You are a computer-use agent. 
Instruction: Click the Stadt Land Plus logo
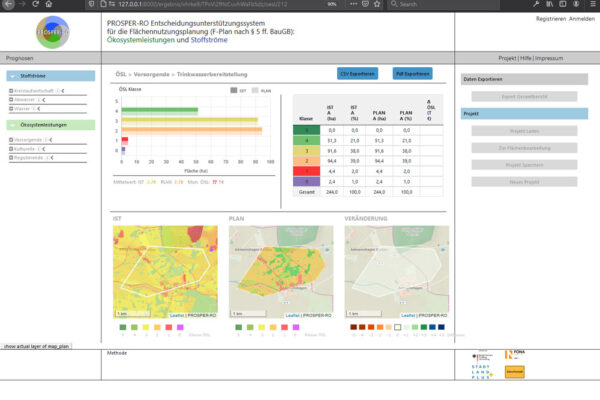pyautogui.click(x=481, y=372)
